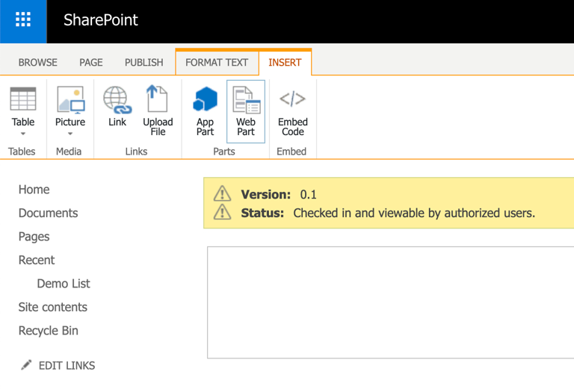Open the Home navigation link

pos(34,190)
